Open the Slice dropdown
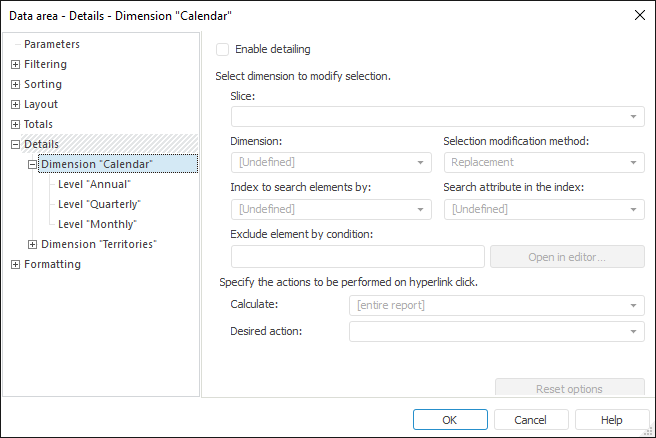656x438 pixels. [x=635, y=117]
